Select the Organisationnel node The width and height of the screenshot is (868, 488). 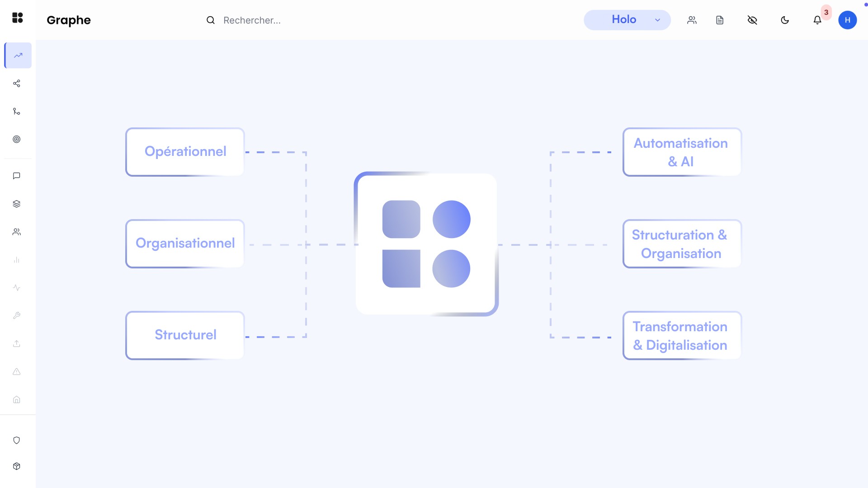[185, 244]
